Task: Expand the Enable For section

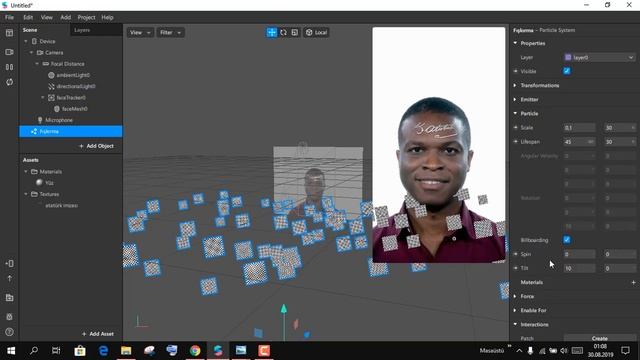Action: click(515, 310)
